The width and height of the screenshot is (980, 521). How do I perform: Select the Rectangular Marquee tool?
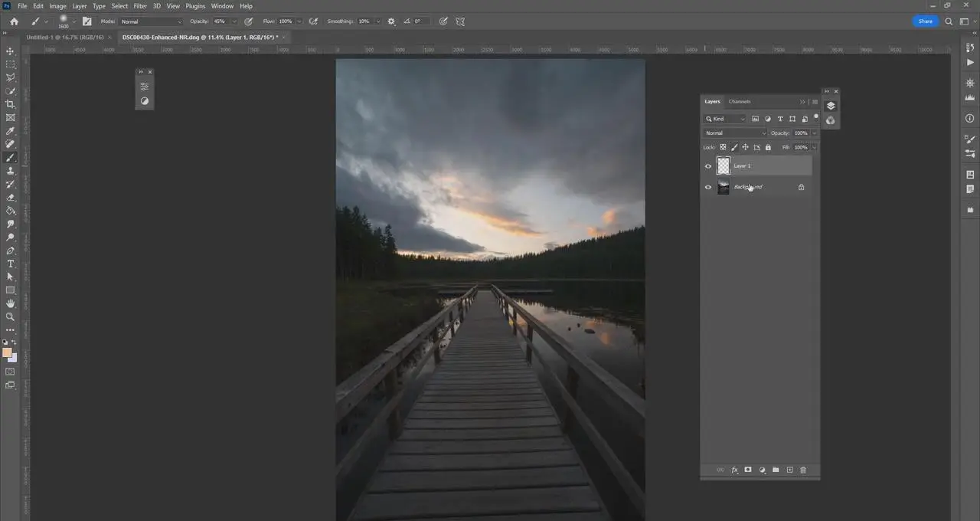(10, 64)
